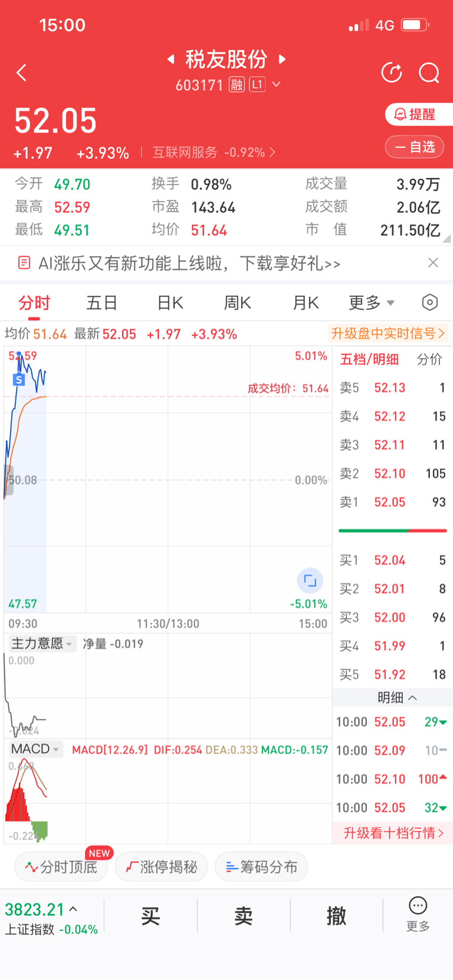
Task: Expand 上证指数 index bar arrow
Action: 73,909
